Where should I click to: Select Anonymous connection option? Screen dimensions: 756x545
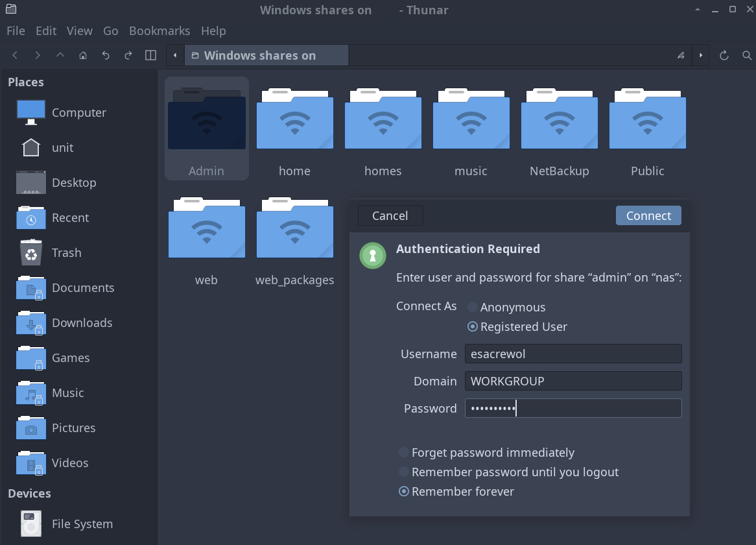click(506, 308)
